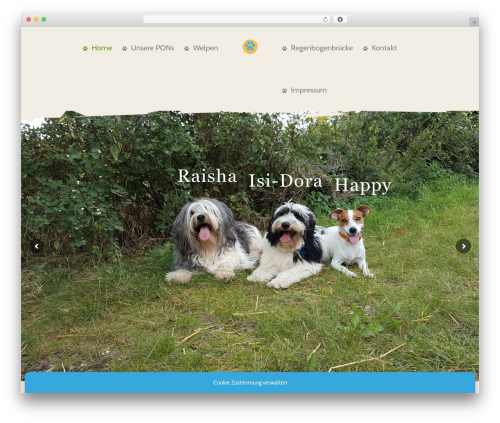Open the Regenbogenbrücke page
Viewport: 500px width, 423px height.
click(x=322, y=48)
